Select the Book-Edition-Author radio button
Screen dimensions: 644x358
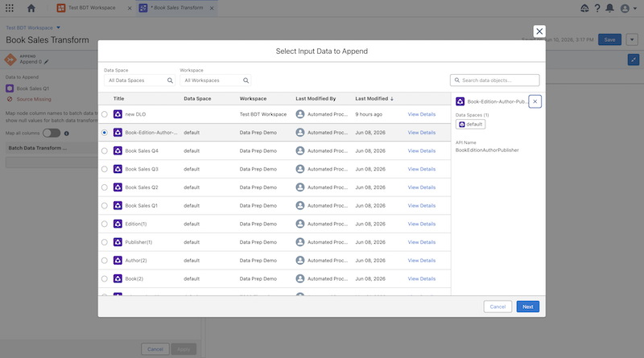[x=105, y=133]
